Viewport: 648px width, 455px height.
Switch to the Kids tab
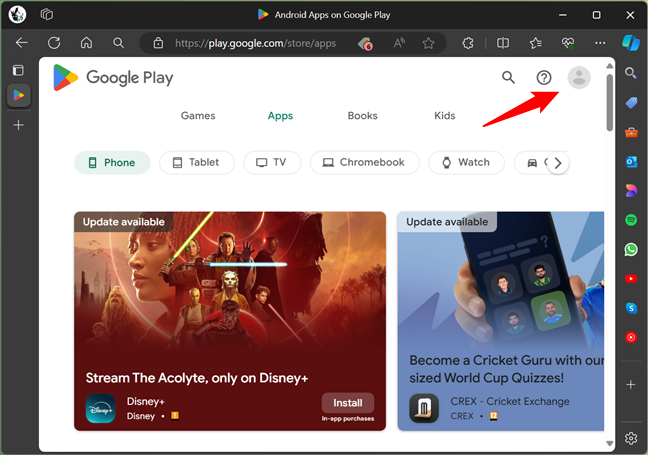click(445, 116)
